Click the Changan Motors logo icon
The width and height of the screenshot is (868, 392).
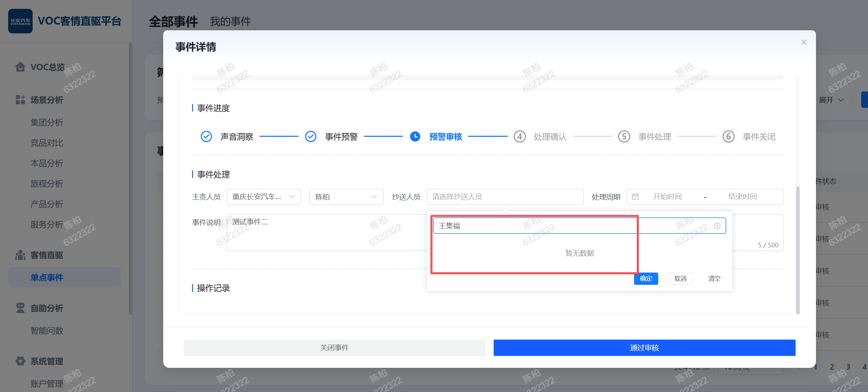(x=20, y=21)
